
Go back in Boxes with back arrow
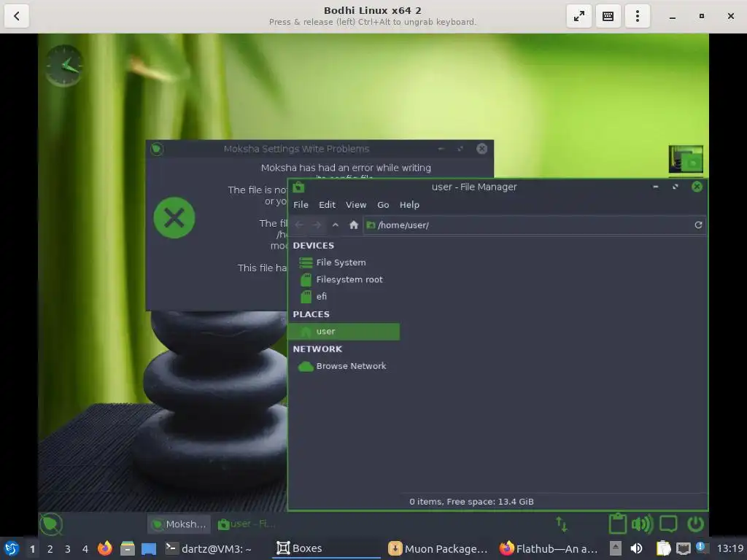point(17,16)
